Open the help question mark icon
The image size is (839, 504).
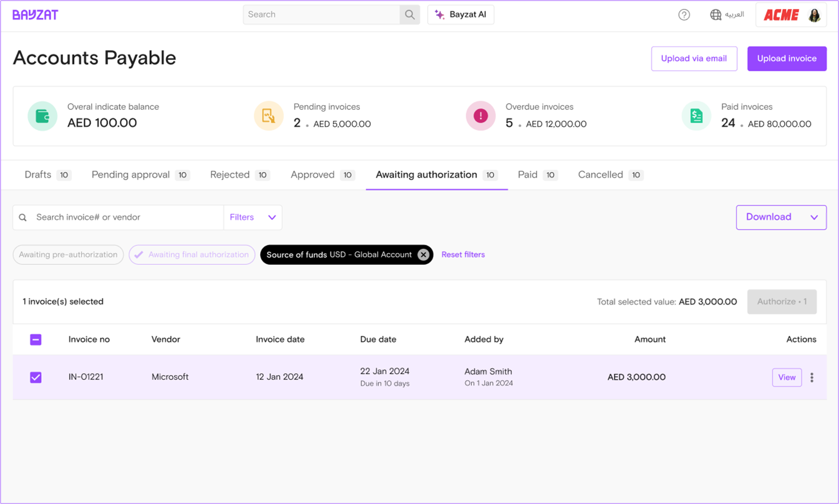tap(684, 15)
